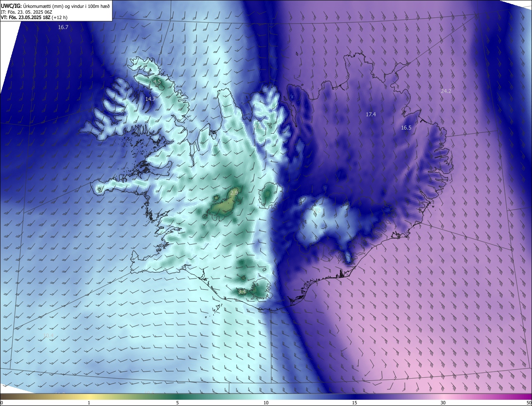This screenshot has height=406, width=532.
Task: Click the colorbar tick label 10
Action: pyautogui.click(x=266, y=403)
